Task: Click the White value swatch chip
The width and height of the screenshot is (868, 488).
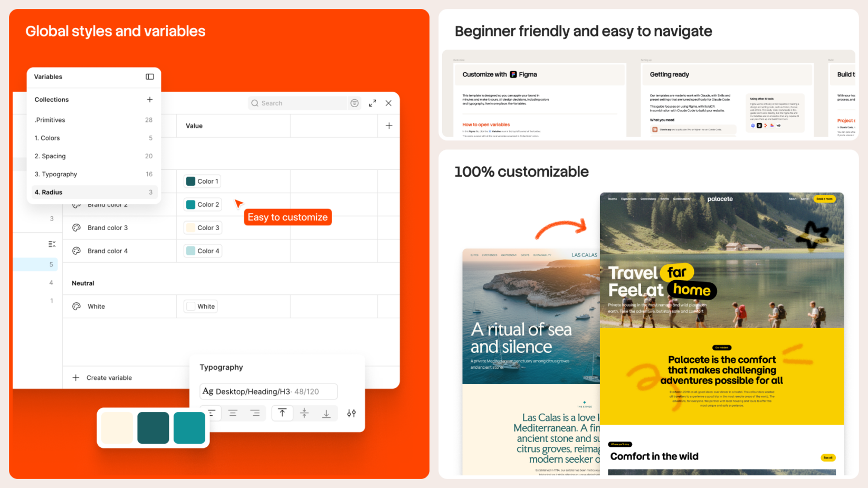Action: point(201,306)
